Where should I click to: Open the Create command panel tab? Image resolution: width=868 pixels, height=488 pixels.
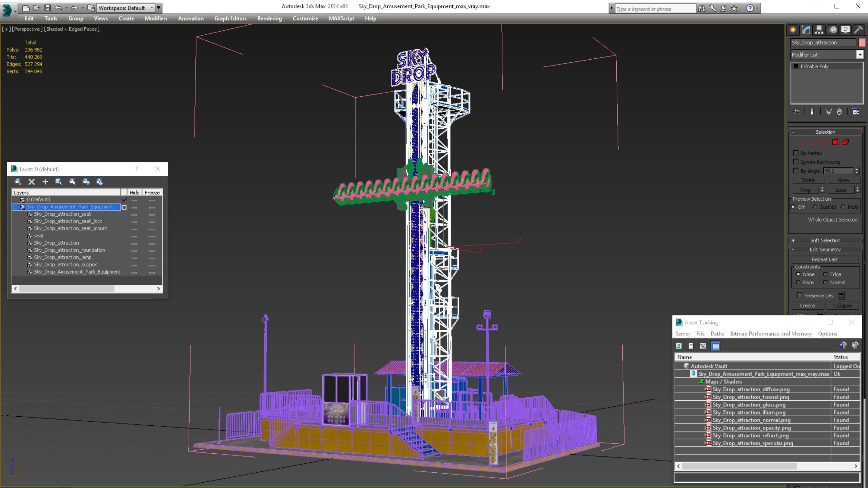(x=793, y=30)
